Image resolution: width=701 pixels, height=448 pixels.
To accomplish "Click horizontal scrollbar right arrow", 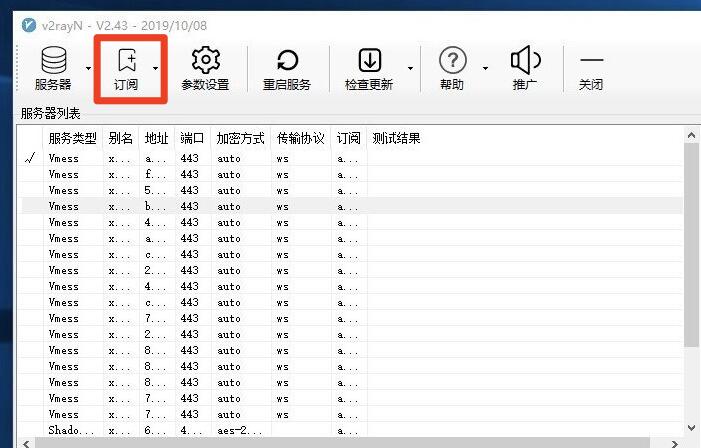I will tap(675, 444).
